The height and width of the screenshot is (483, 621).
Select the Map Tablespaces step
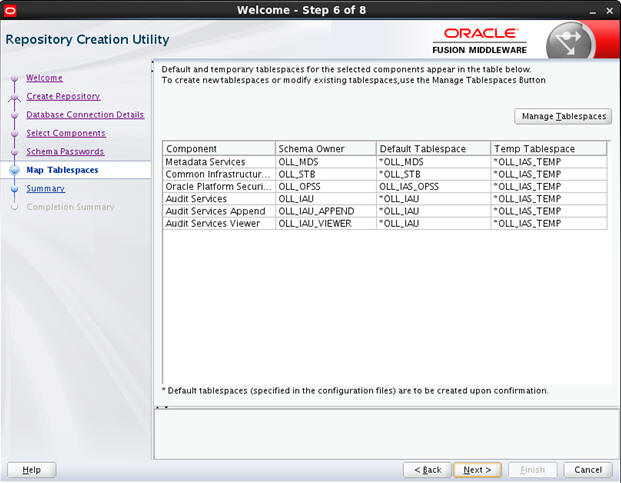tap(62, 170)
